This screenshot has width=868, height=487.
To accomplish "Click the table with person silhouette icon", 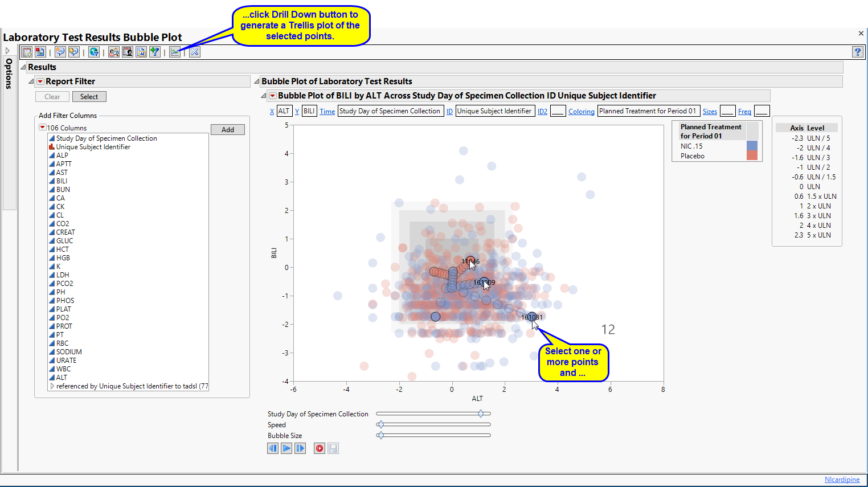I will tap(128, 52).
